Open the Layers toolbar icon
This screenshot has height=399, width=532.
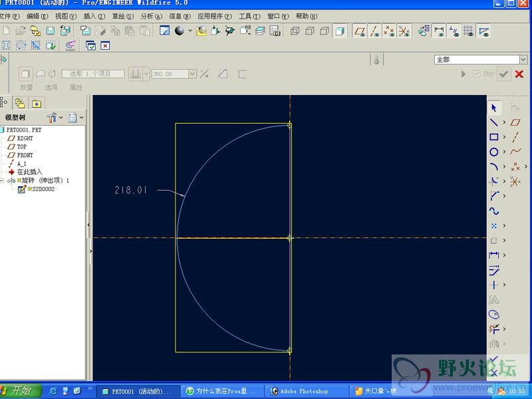(260, 31)
